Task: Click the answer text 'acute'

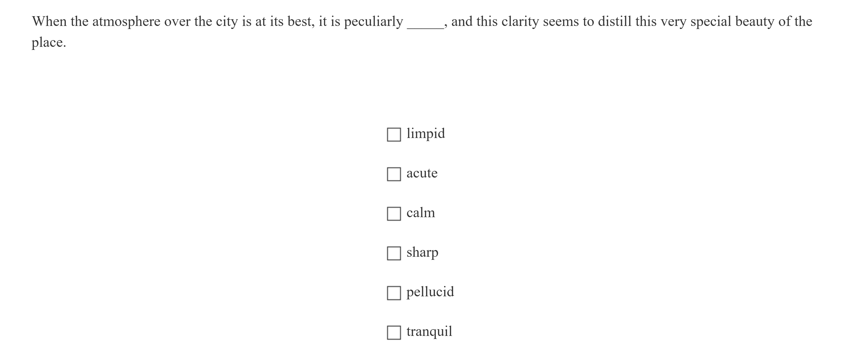Action: pyautogui.click(x=422, y=173)
